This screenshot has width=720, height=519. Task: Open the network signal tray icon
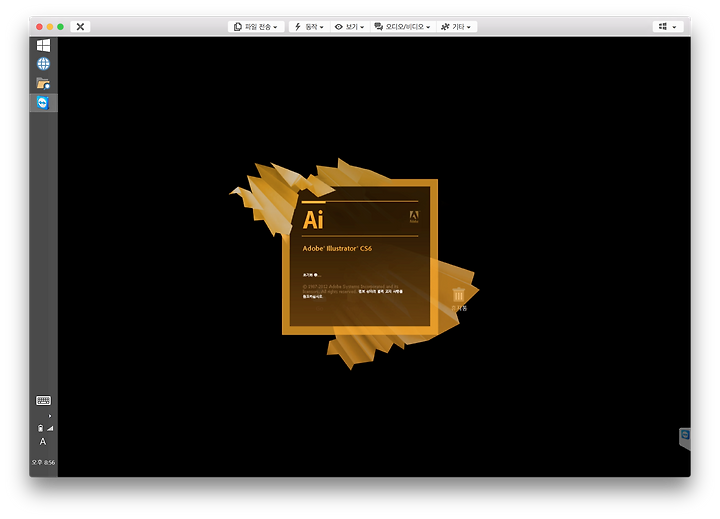tap(50, 428)
